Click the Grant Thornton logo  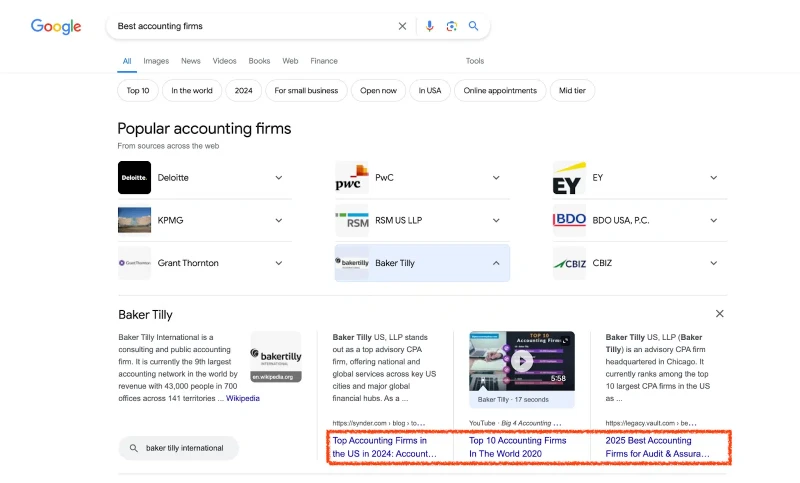(x=134, y=263)
